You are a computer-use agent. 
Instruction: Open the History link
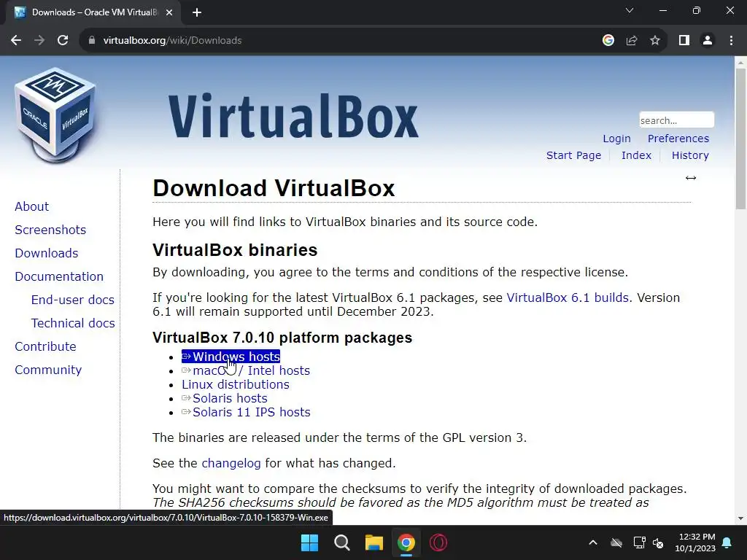pyautogui.click(x=690, y=155)
